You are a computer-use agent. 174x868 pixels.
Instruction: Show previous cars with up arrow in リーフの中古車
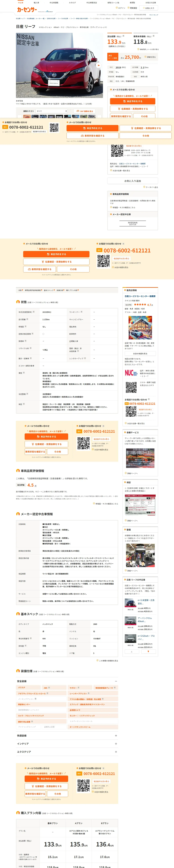(x=132, y=652)
